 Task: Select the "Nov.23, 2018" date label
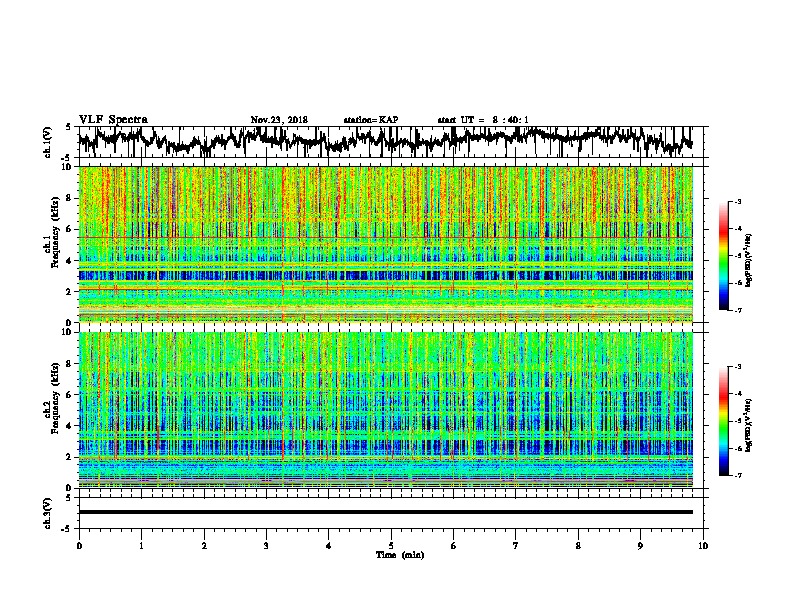(279, 120)
